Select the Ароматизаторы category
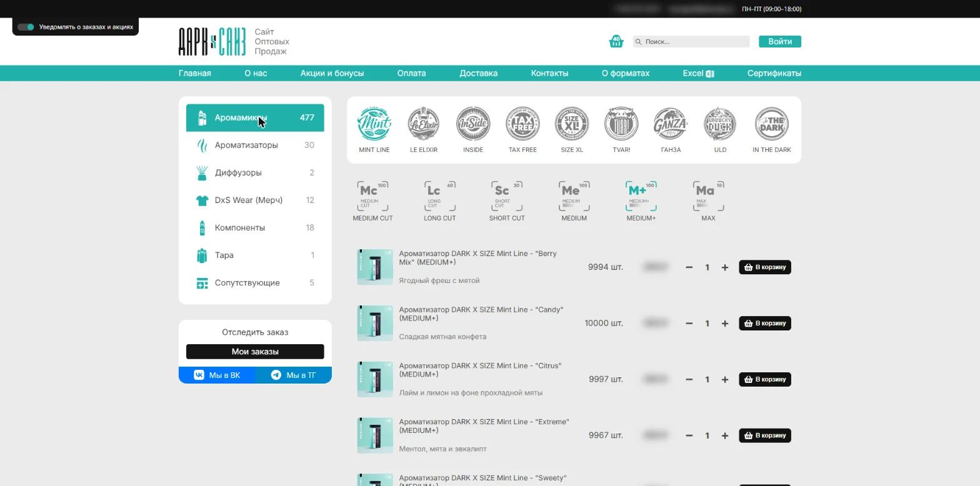980x486 pixels. click(x=255, y=145)
